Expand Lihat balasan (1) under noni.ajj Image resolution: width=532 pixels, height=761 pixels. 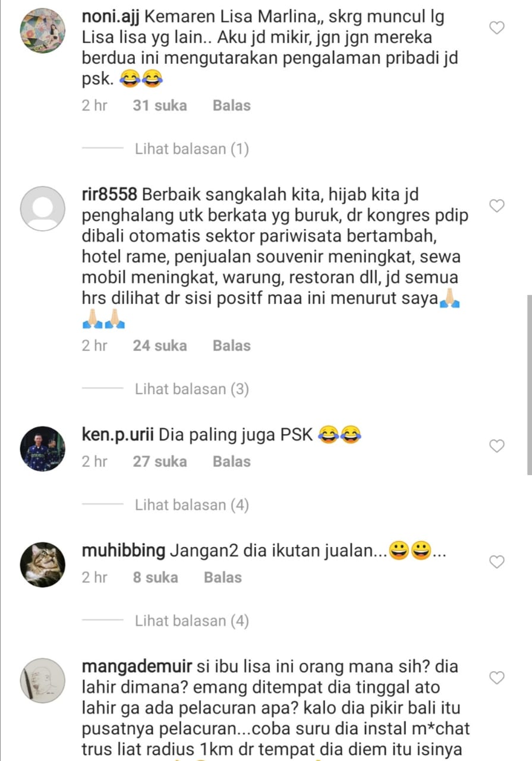coord(192,149)
